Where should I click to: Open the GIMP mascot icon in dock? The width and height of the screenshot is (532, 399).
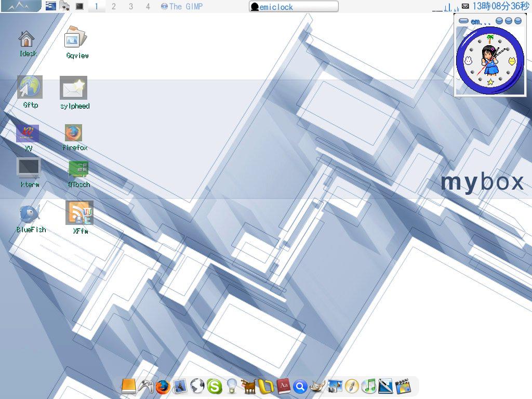pos(317,386)
